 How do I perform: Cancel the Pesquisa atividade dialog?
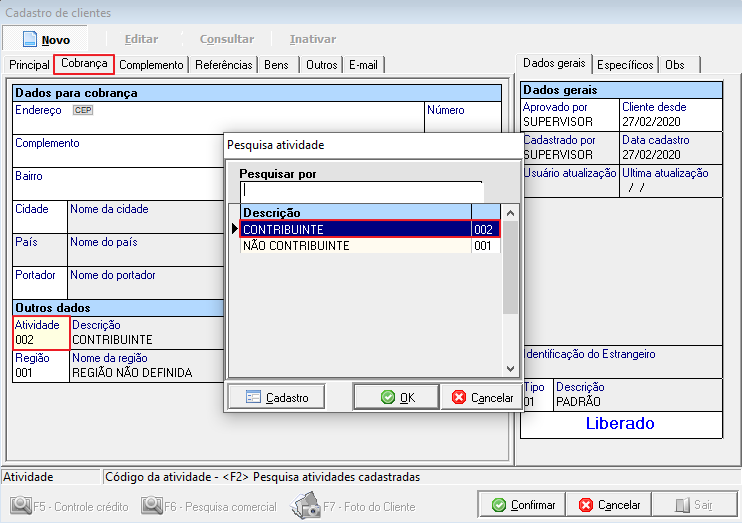point(483,397)
